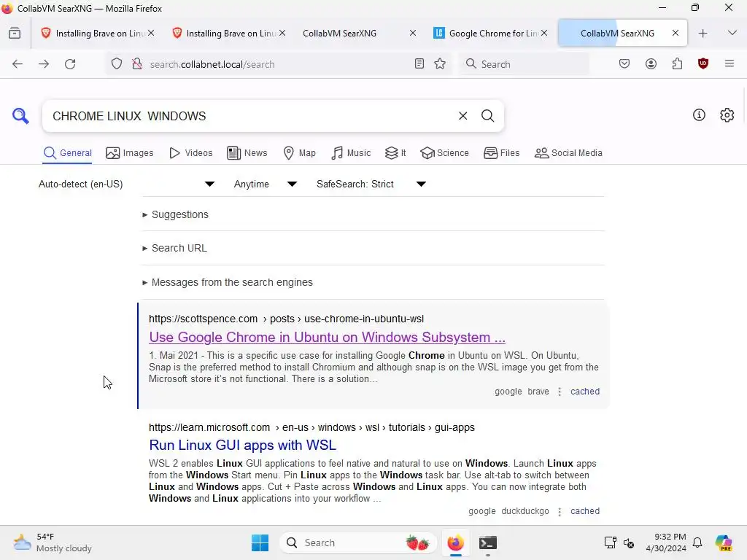The image size is (747, 560).
Task: Select the Files search category
Action: (x=501, y=153)
